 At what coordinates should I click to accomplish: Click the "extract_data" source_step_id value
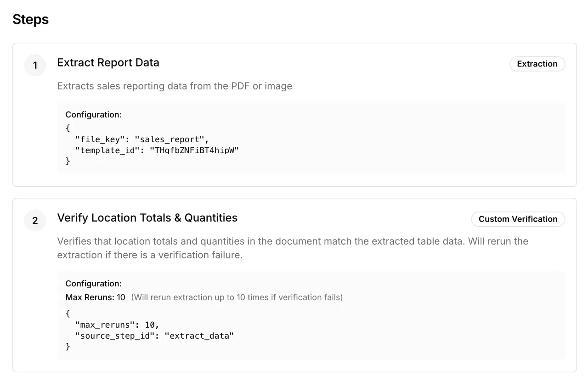coord(199,336)
